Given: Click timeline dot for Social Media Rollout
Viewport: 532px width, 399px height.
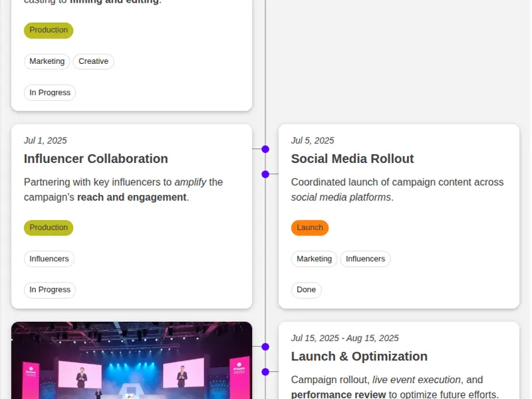Looking at the screenshot, I should tap(265, 174).
